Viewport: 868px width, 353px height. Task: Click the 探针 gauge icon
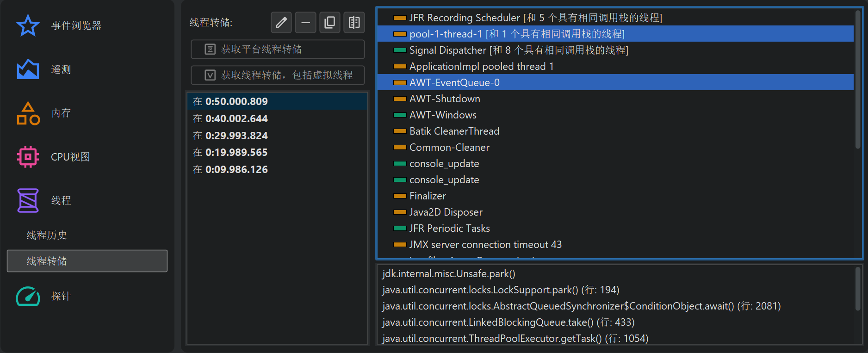point(28,296)
